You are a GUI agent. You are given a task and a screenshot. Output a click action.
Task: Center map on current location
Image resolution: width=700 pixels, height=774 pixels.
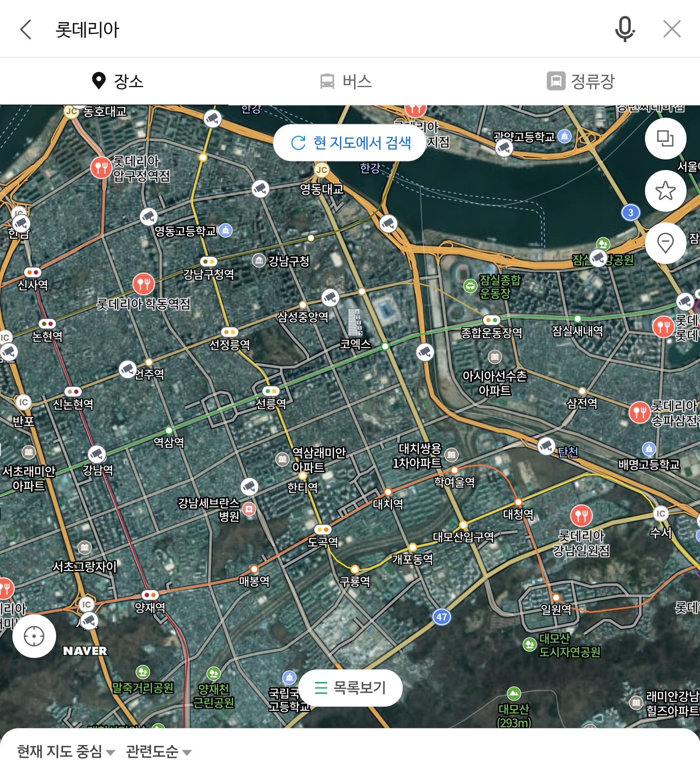34,637
